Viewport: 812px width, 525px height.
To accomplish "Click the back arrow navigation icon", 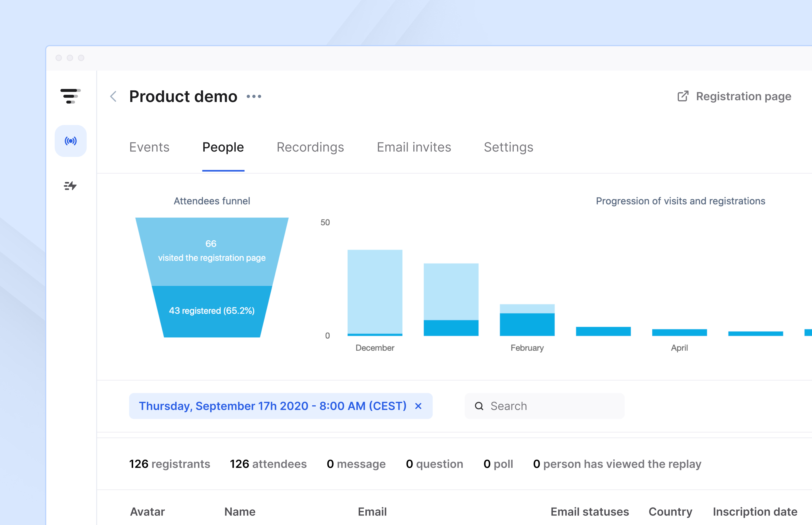I will [115, 96].
